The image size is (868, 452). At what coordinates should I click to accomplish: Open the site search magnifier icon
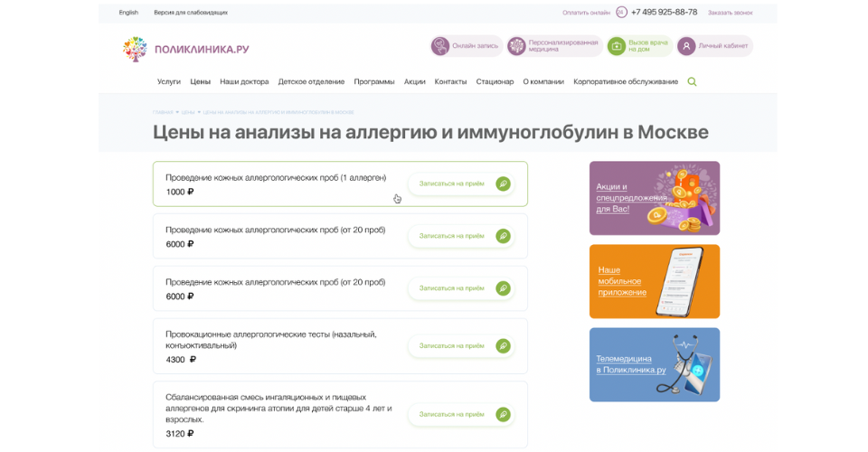(692, 81)
